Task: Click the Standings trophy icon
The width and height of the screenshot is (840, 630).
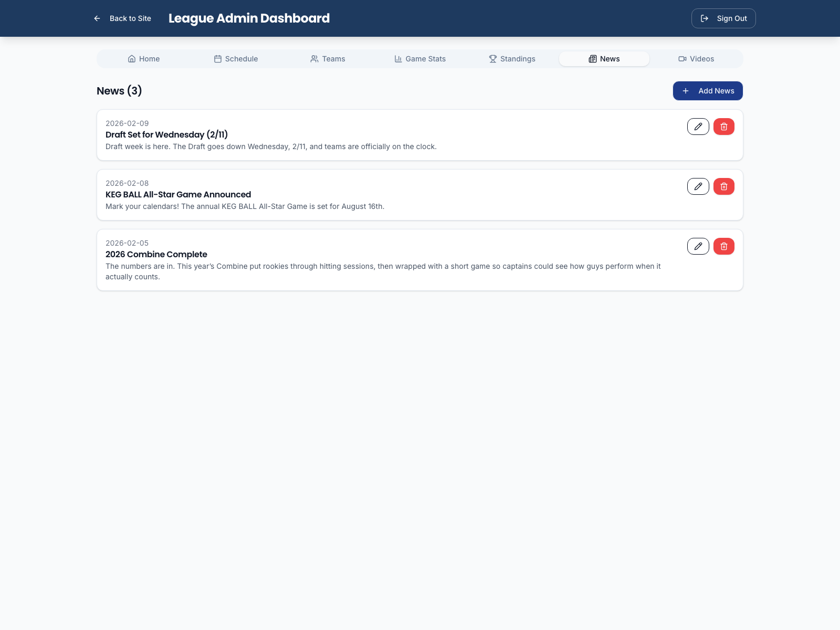Action: (492, 59)
